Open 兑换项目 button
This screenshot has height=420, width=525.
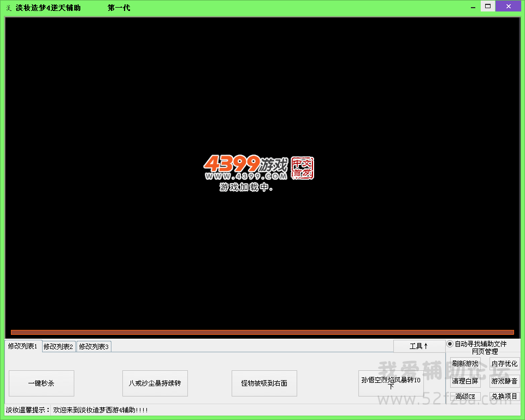[504, 397]
